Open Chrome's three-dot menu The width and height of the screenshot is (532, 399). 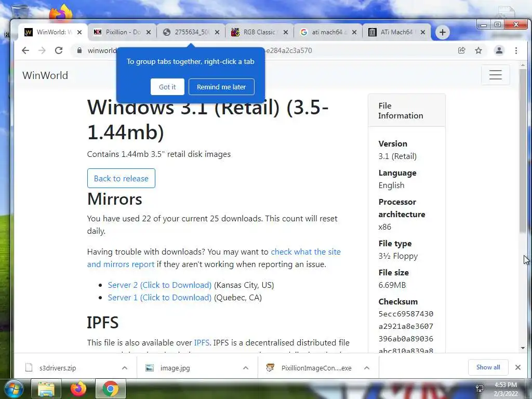coord(516,50)
